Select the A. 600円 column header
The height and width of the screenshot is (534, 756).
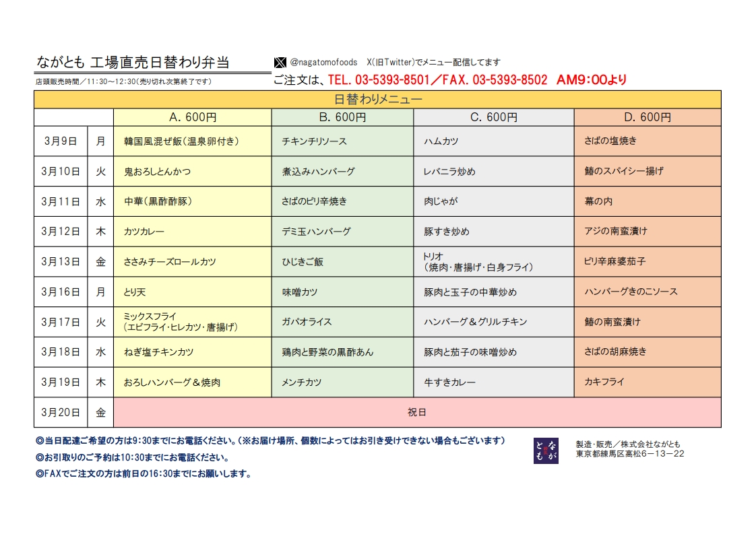193,117
